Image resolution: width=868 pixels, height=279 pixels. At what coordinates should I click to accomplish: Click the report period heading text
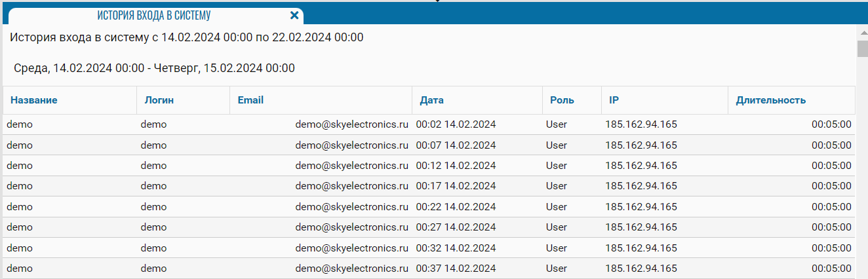pyautogui.click(x=187, y=37)
